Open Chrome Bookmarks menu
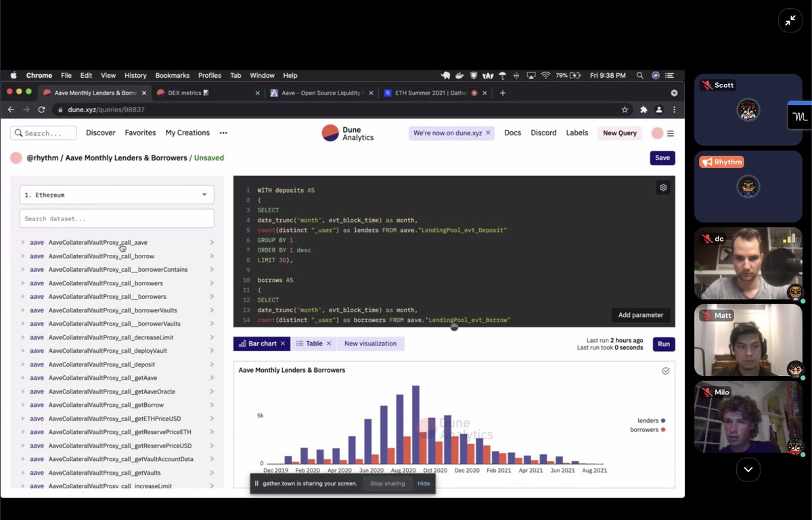The image size is (812, 520). (x=173, y=76)
